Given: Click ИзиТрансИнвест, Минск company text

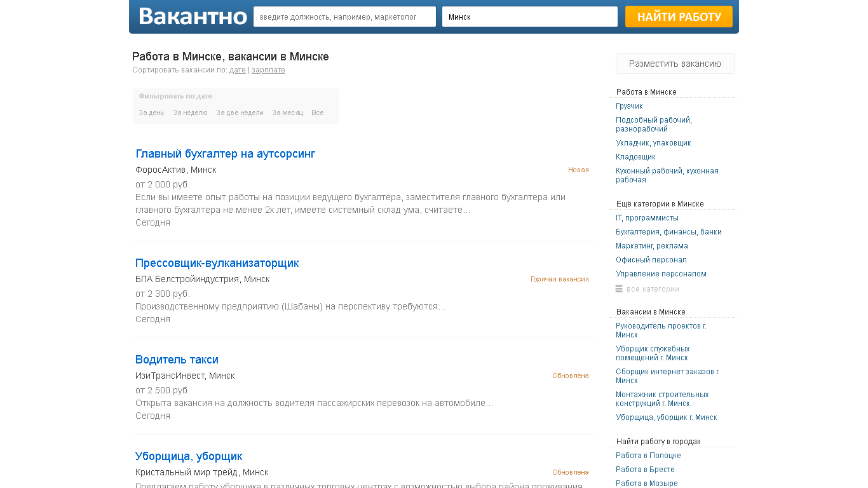Looking at the screenshot, I should [185, 376].
